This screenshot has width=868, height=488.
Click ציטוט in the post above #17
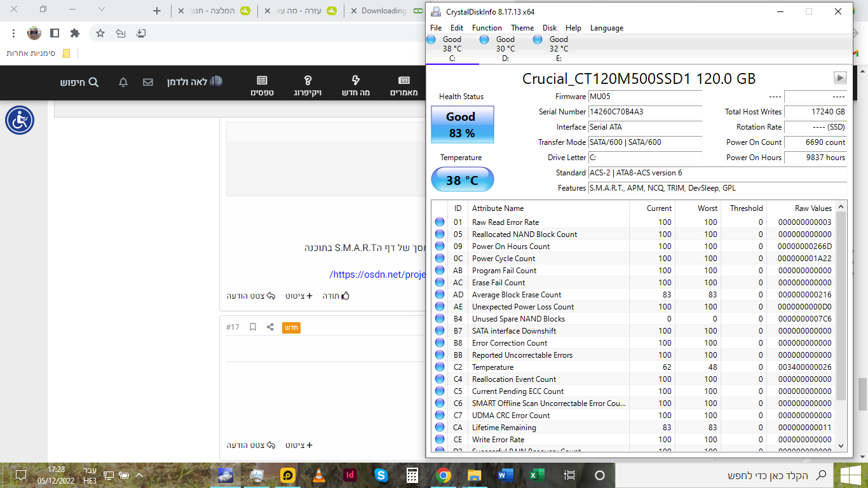(x=299, y=295)
